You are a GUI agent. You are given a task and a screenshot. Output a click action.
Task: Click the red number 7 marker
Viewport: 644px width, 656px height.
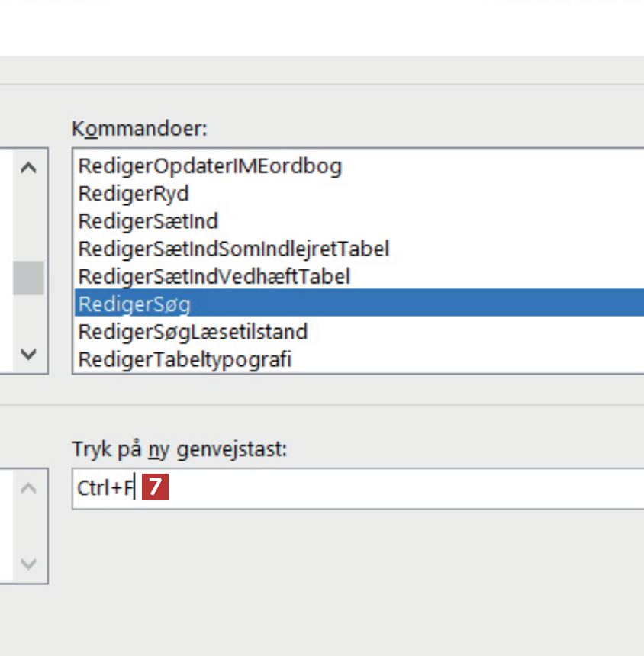click(155, 488)
